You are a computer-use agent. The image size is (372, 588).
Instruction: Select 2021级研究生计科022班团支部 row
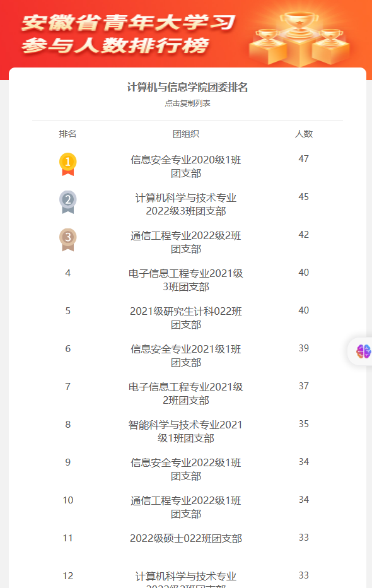coord(187,318)
